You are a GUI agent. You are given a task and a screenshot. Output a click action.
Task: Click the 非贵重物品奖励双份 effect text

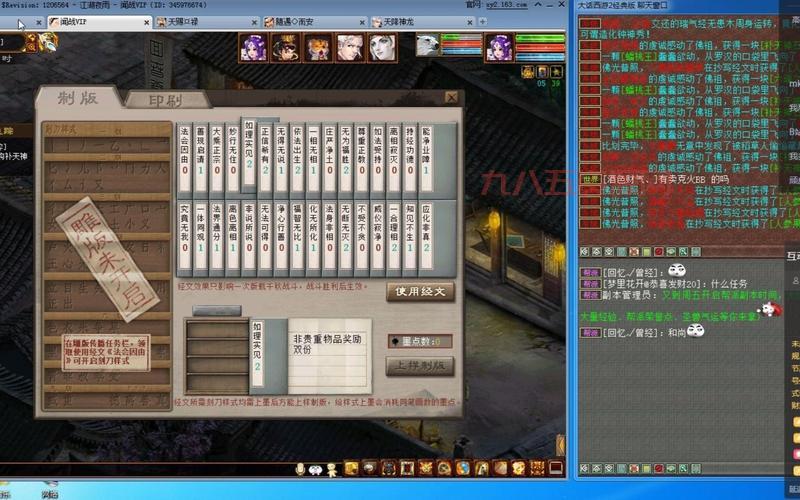(327, 344)
